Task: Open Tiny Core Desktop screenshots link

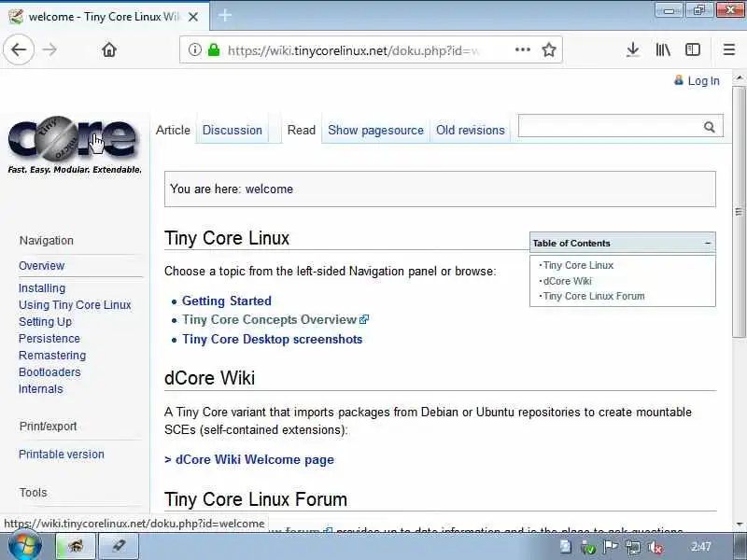Action: coord(272,339)
